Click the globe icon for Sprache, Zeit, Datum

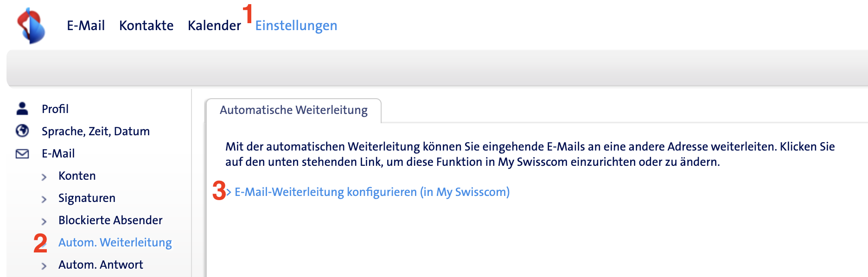[x=22, y=131]
